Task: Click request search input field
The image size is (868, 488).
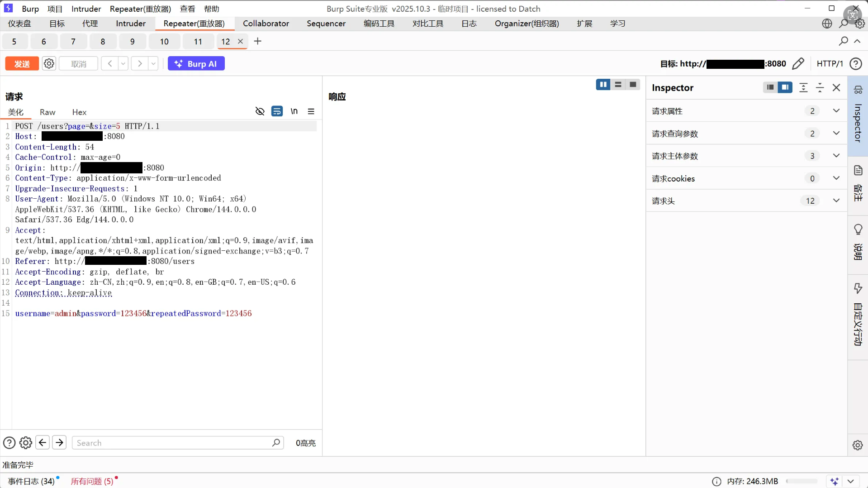Action: (x=178, y=443)
